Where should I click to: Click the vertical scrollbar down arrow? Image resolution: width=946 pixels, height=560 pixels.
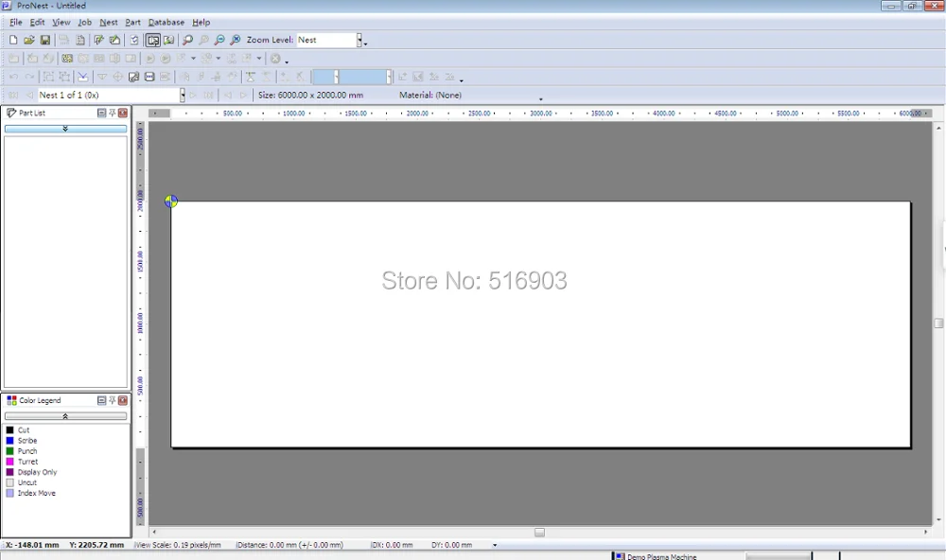[x=938, y=520]
